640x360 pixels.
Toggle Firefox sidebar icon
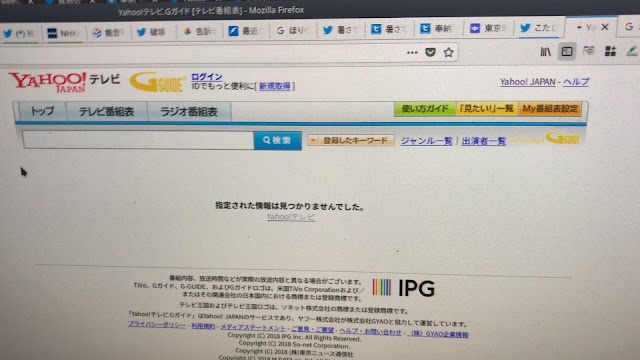tap(567, 51)
